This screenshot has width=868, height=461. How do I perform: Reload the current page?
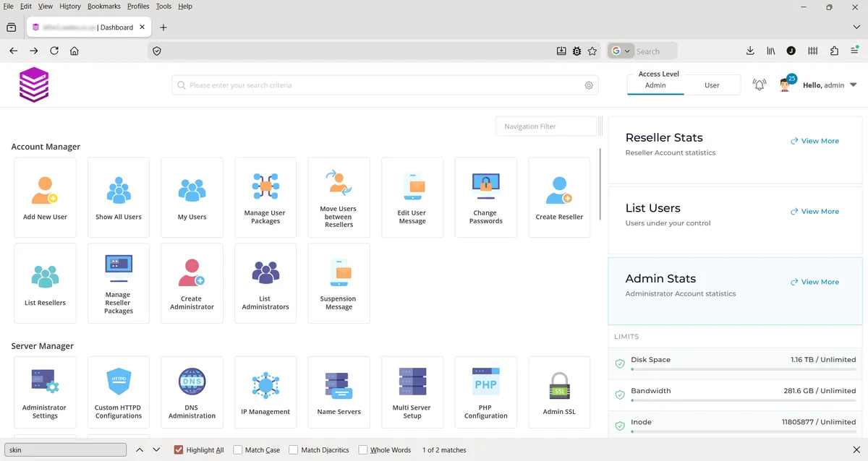pyautogui.click(x=54, y=51)
